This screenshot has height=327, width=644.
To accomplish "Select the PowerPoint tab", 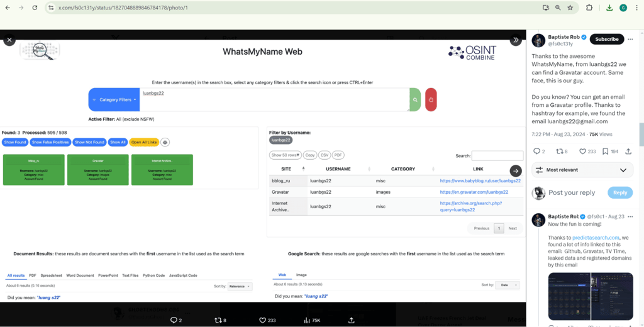I will pyautogui.click(x=108, y=275).
